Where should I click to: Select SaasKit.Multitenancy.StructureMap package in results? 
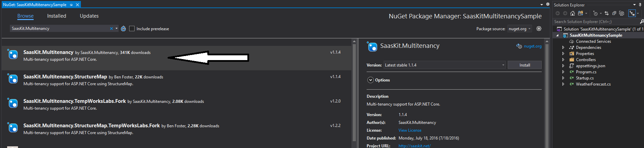click(x=65, y=77)
